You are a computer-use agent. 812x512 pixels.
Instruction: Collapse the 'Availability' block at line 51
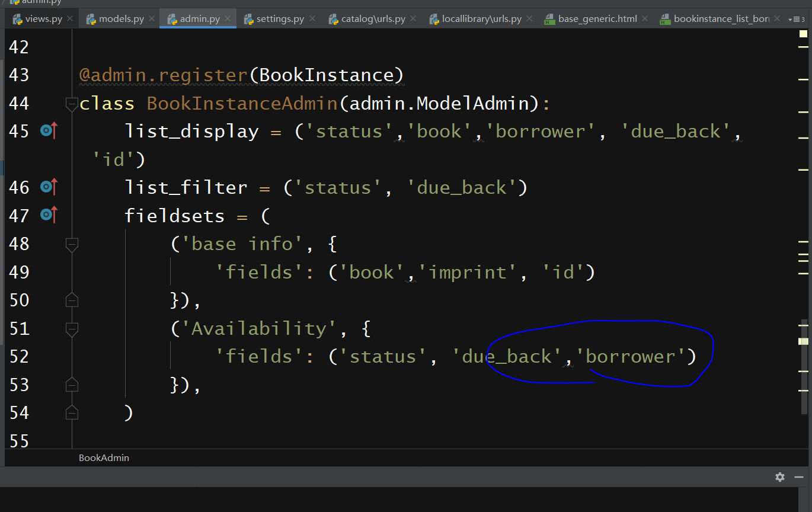[72, 329]
